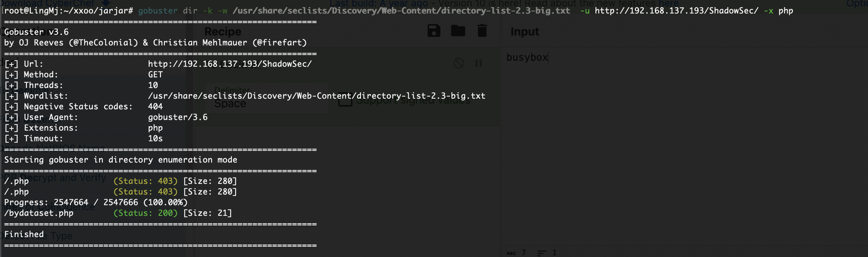Image resolution: width=868 pixels, height=257 pixels.
Task: Select the Decode NetBIOS Name operation
Action: 52,148
